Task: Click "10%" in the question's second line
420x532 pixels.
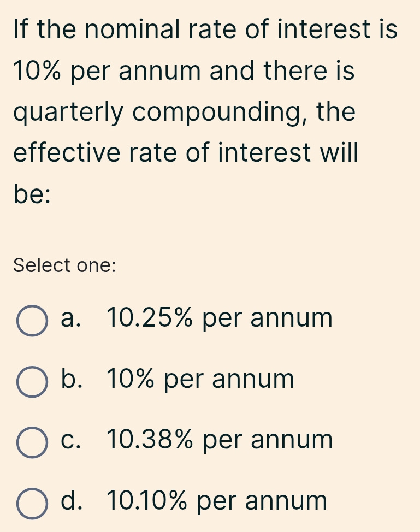Action: click(x=37, y=72)
